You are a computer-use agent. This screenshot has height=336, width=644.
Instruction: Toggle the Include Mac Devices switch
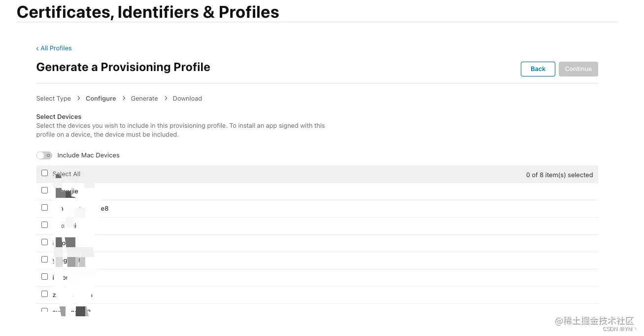(44, 155)
